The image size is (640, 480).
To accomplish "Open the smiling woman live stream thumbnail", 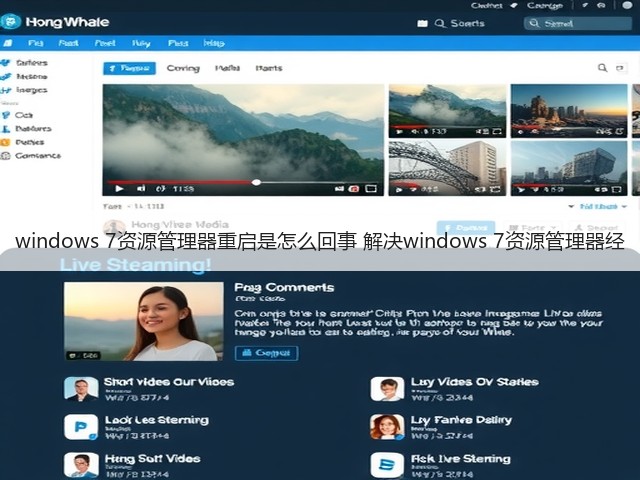I will (x=144, y=321).
